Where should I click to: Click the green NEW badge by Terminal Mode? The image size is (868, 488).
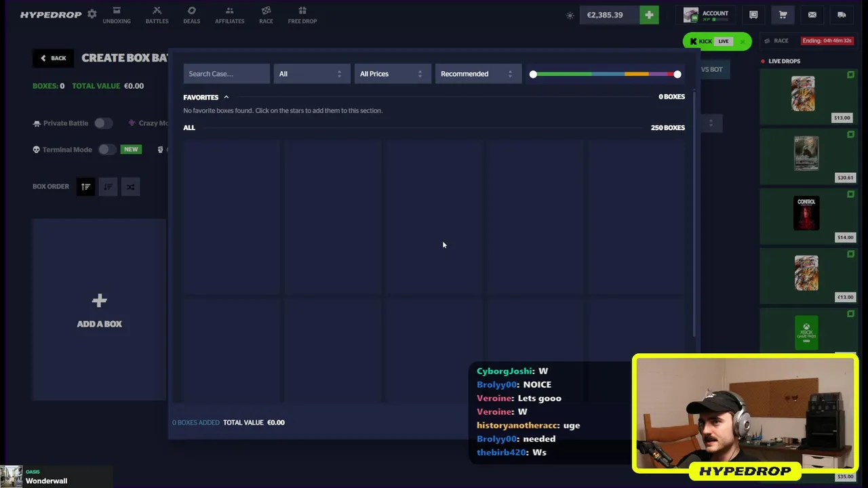[131, 149]
